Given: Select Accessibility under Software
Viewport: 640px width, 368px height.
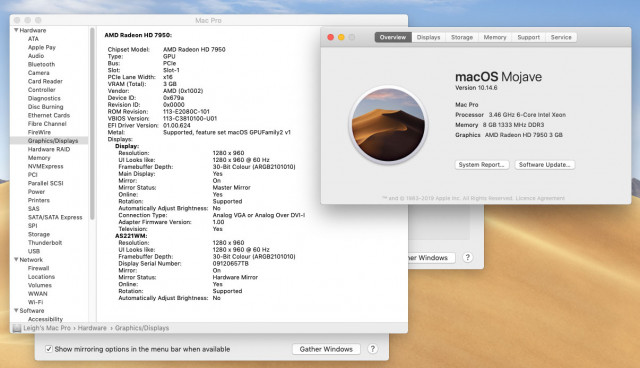Looking at the screenshot, I should (45, 319).
